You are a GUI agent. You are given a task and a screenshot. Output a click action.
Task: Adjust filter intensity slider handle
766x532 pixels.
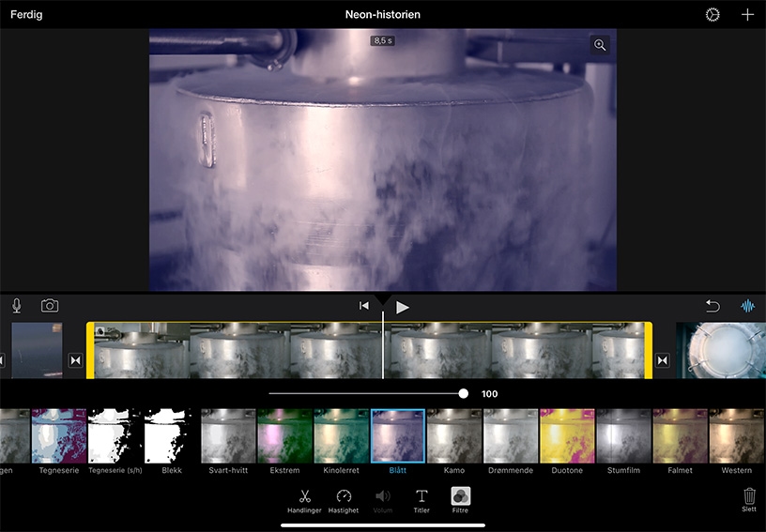(463, 393)
